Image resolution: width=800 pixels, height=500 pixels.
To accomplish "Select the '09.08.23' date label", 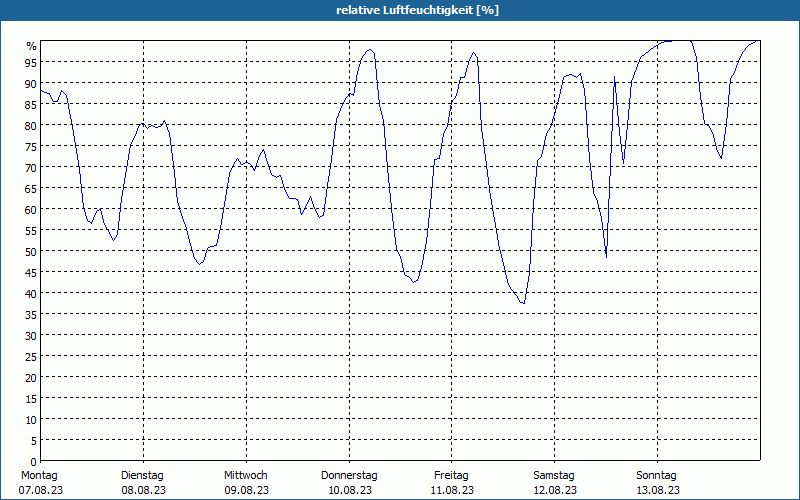I will [246, 490].
